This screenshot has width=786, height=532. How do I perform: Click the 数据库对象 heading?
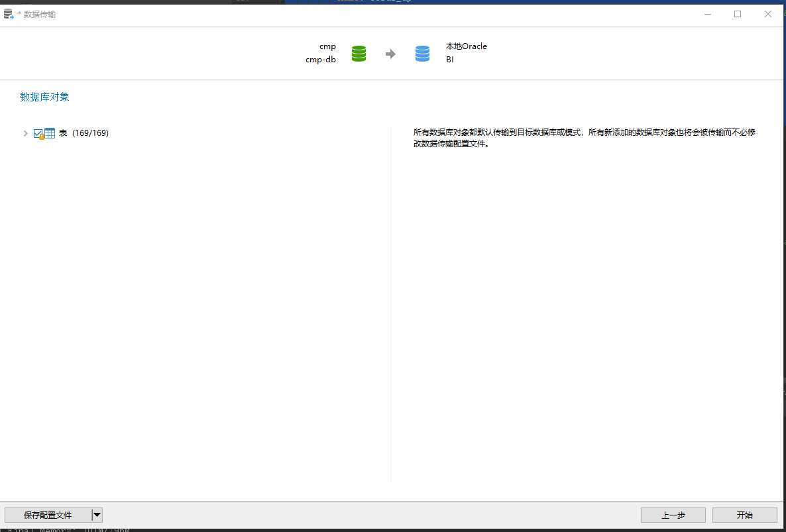[x=44, y=97]
